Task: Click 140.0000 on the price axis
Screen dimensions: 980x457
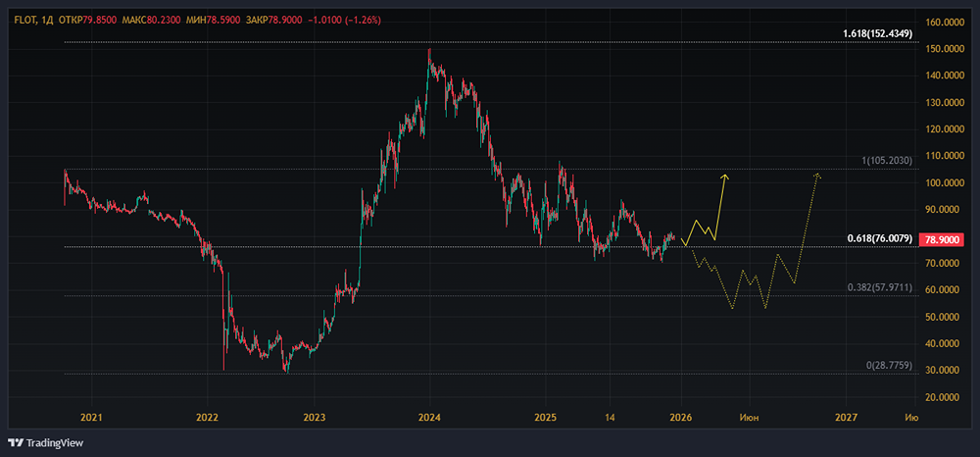Action: point(945,76)
